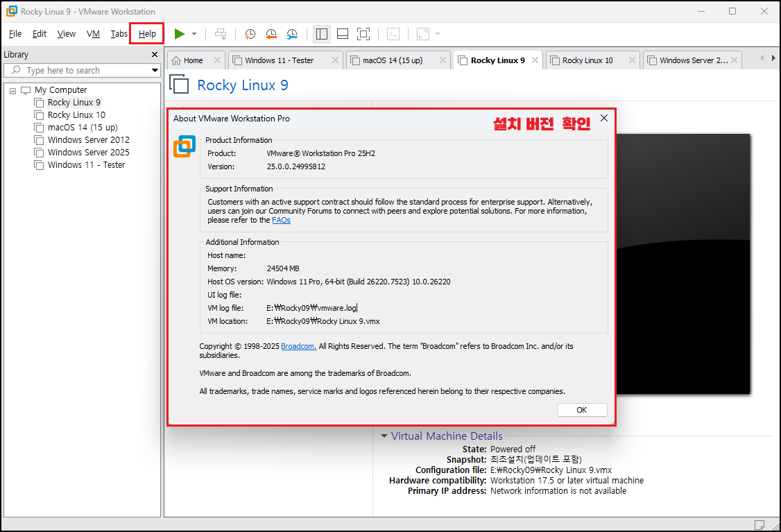The height and width of the screenshot is (532, 781).
Task: Click the Rocky Linux 9 page title
Action: pos(243,85)
